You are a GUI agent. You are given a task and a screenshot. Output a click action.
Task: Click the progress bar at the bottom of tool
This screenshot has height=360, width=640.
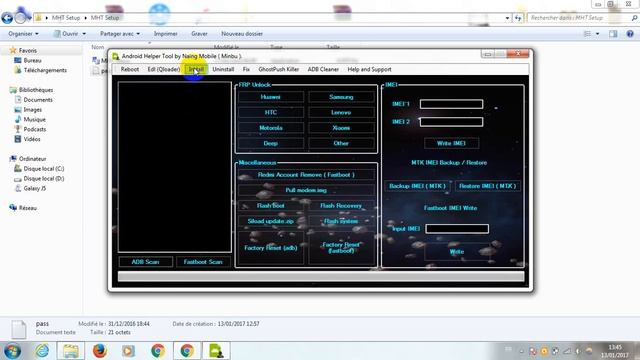click(321, 277)
